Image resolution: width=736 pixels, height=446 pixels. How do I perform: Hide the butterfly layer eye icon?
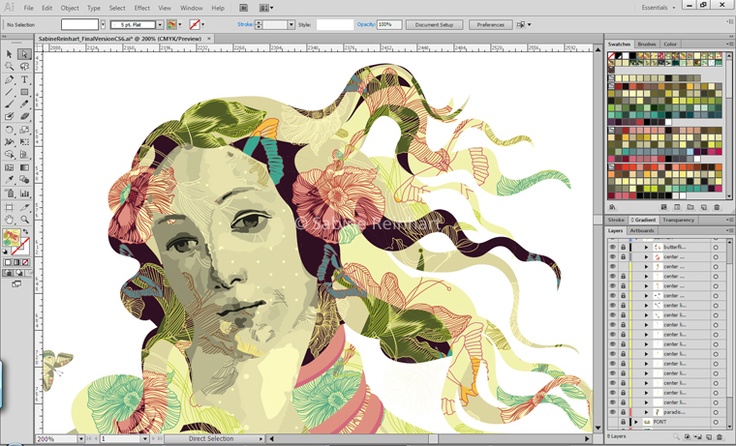pyautogui.click(x=613, y=246)
